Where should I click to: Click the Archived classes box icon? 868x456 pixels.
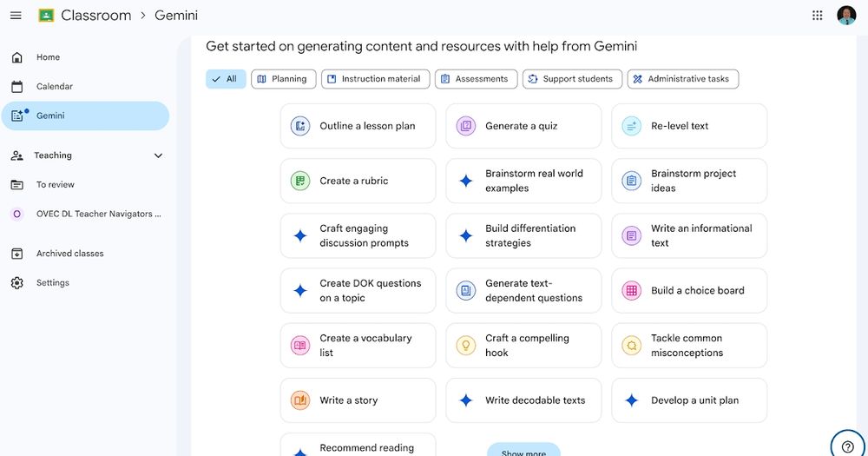click(x=17, y=254)
